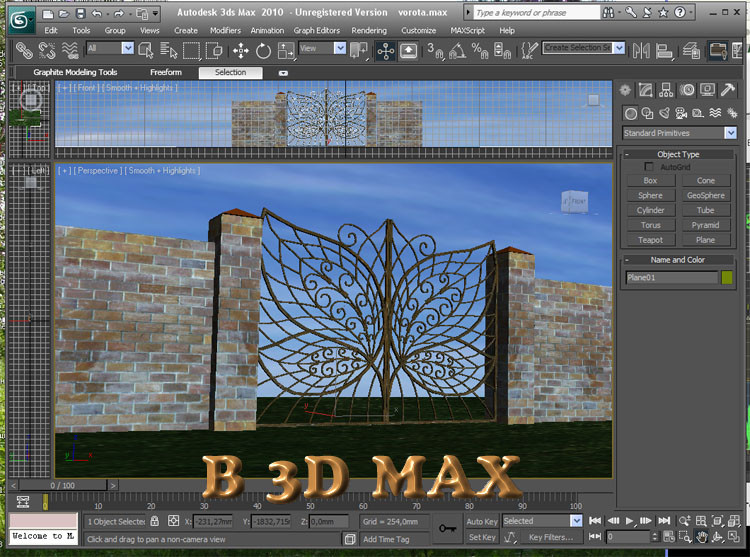Click the Select and Link chain icon
The image size is (750, 557).
tap(24, 50)
